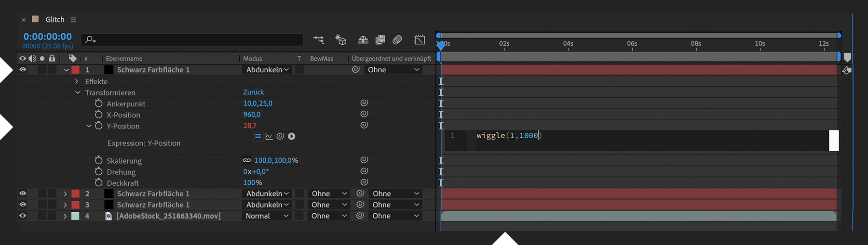Collapse the Transformieren group
Image resolution: width=868 pixels, height=245 pixels.
tap(78, 92)
